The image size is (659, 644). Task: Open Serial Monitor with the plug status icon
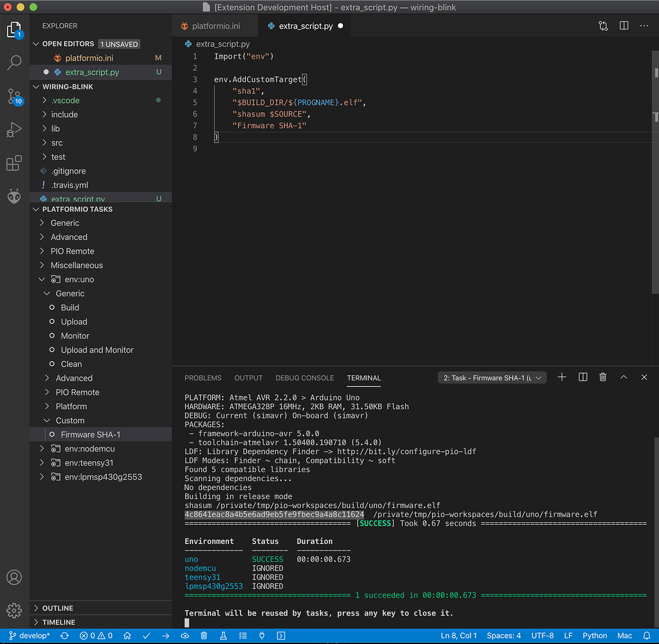pos(262,635)
